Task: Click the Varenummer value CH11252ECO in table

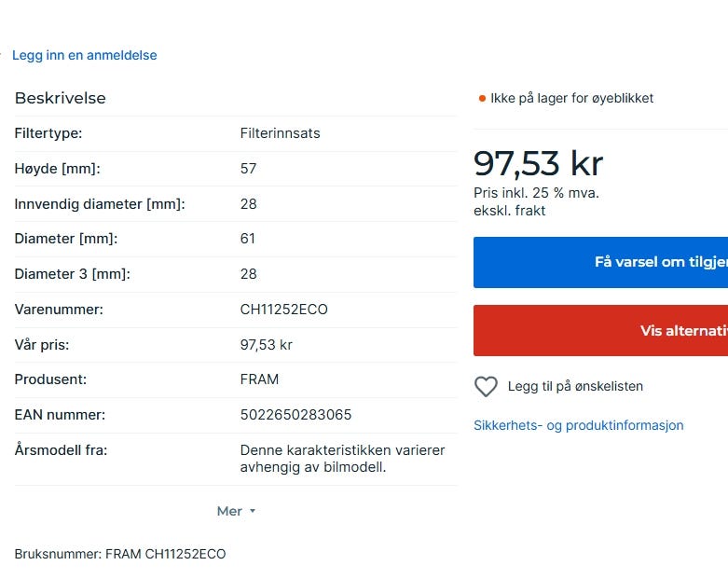Action: pos(283,310)
